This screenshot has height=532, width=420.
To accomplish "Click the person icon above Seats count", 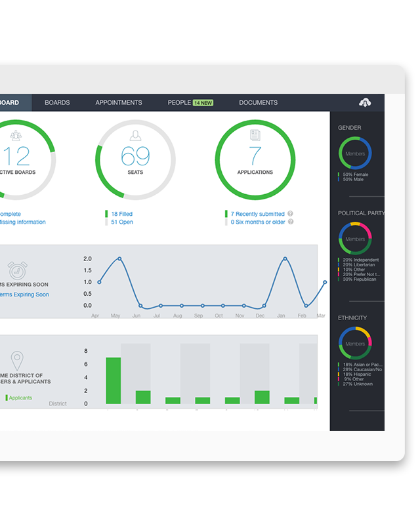I will pyautogui.click(x=136, y=135).
